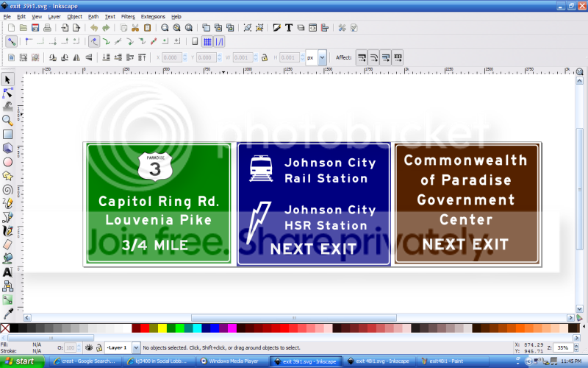The image size is (588, 368).
Task: Toggle the snapping enable button
Action: coord(11,42)
